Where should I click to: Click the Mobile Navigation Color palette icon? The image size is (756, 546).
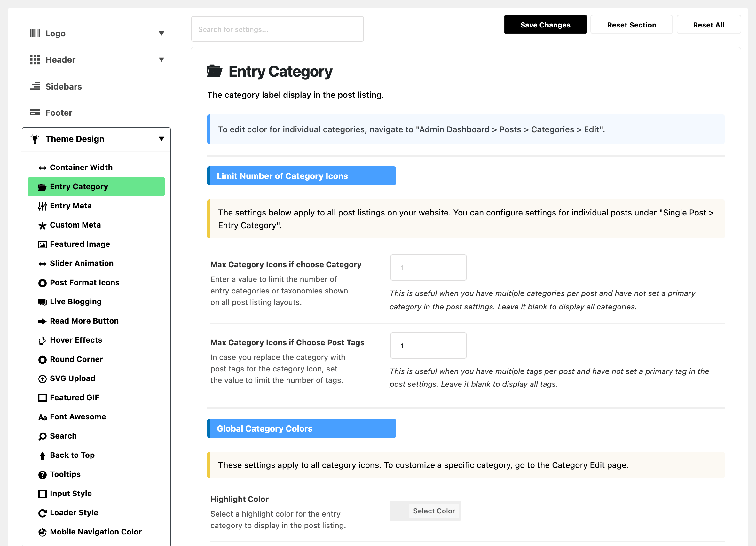click(x=42, y=532)
